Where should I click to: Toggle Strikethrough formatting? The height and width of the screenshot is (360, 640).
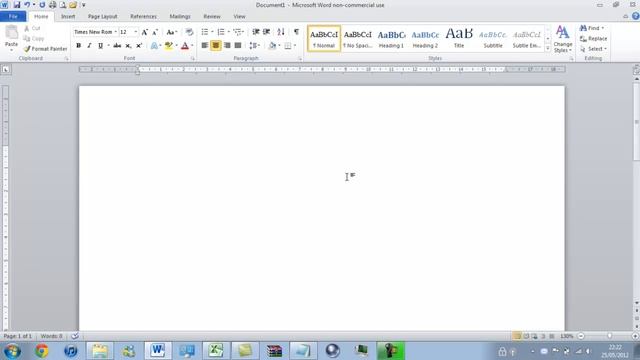117,46
